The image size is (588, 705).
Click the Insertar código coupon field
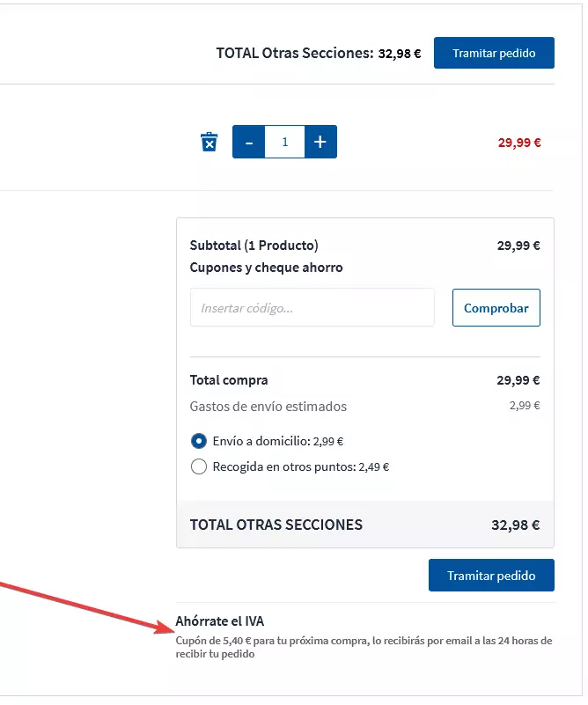[312, 308]
